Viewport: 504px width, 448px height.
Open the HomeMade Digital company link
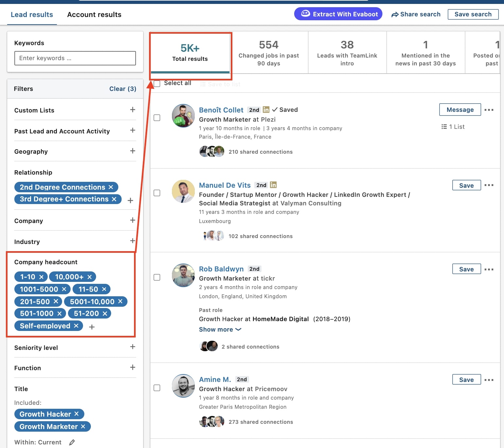pos(281,319)
